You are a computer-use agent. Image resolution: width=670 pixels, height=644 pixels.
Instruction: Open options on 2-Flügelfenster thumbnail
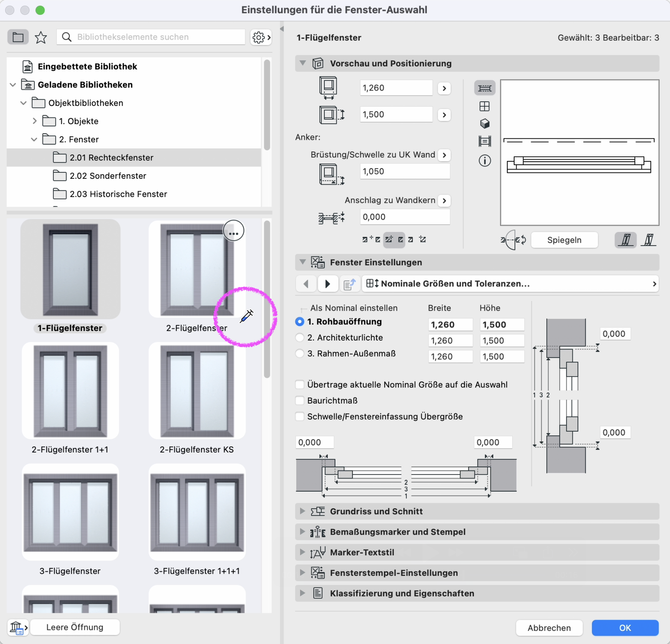(233, 231)
